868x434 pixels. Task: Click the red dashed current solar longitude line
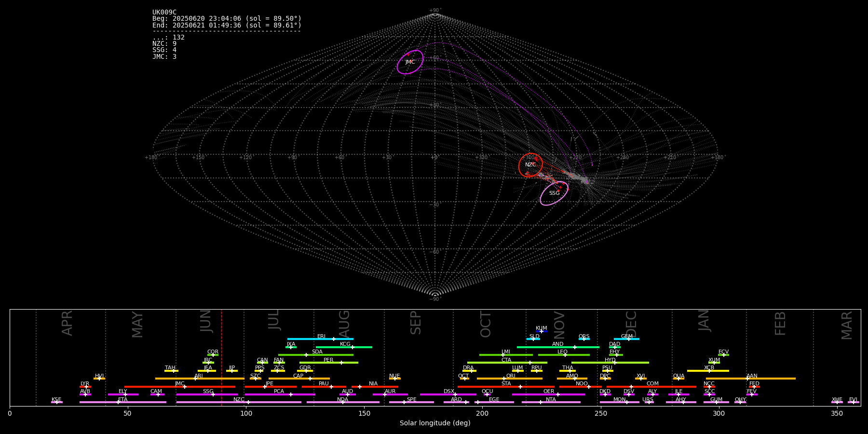tap(221, 357)
